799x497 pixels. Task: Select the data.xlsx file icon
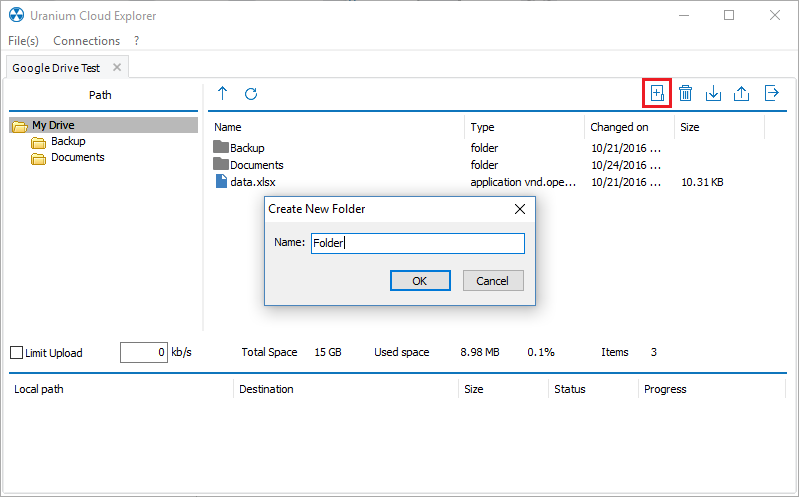point(222,182)
